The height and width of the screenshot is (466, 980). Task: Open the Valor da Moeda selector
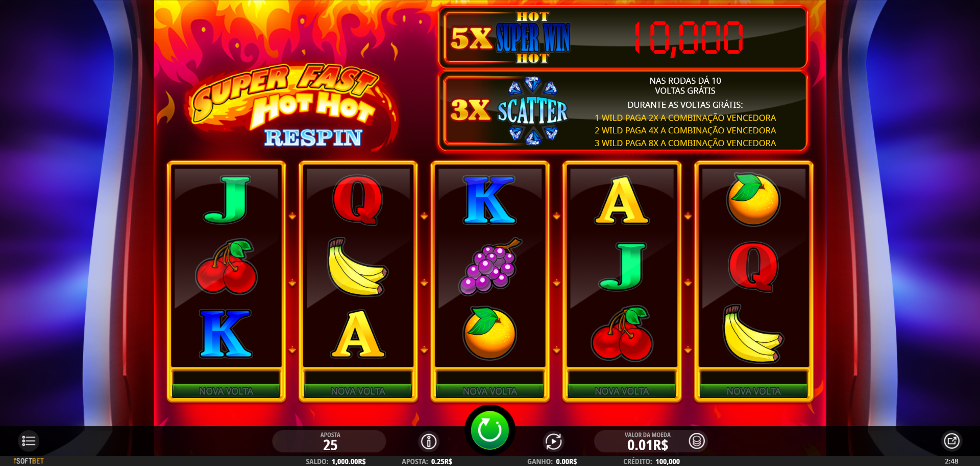point(648,441)
